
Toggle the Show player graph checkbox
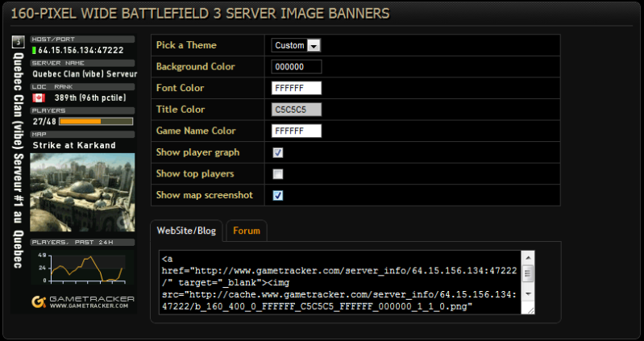(278, 153)
